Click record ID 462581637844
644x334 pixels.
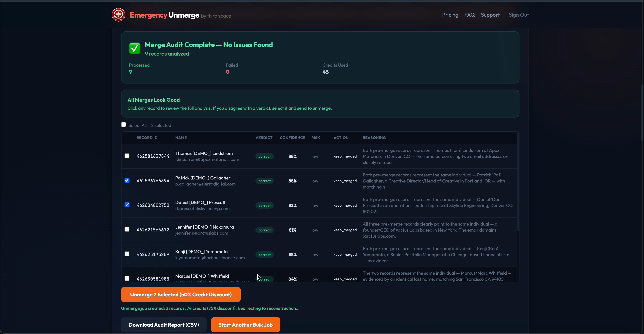(x=153, y=156)
